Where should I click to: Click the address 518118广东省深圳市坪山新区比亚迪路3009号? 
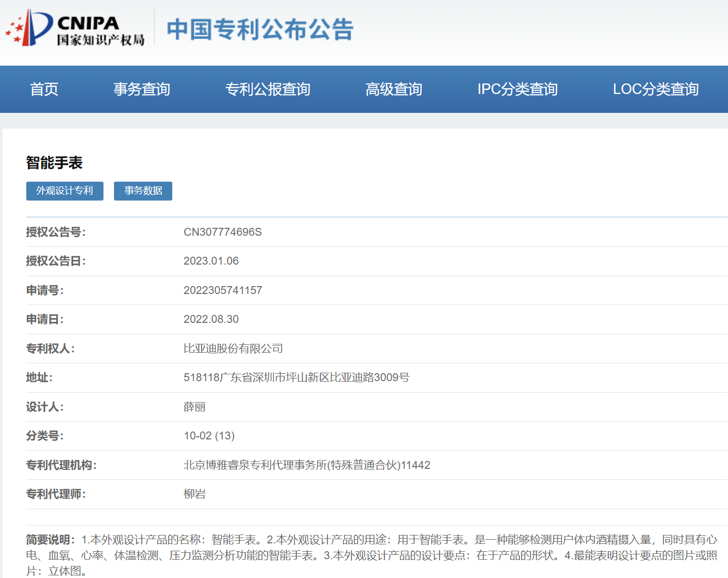pos(296,377)
